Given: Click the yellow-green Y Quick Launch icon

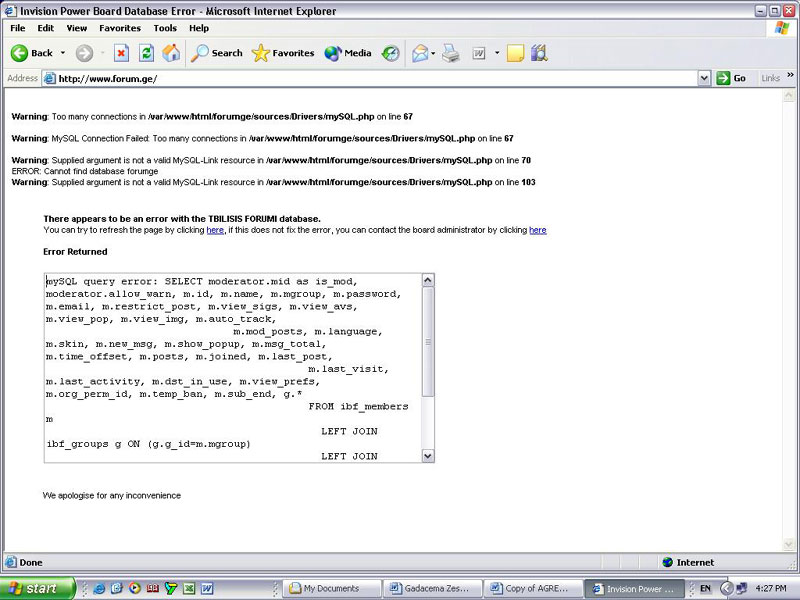Looking at the screenshot, I should pyautogui.click(x=171, y=588).
